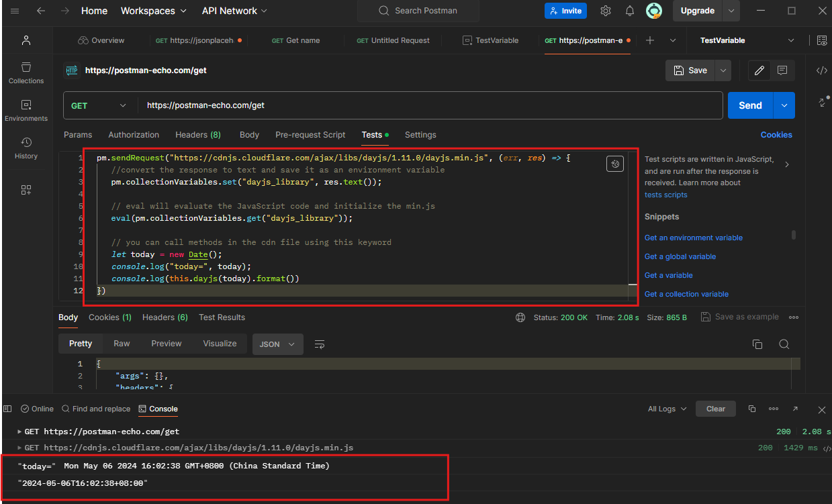
Task: Click the Cookies link
Action: [x=776, y=135]
